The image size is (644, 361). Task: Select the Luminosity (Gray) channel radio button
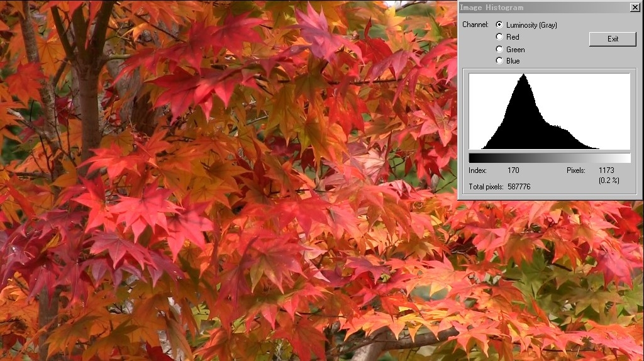[x=499, y=25]
